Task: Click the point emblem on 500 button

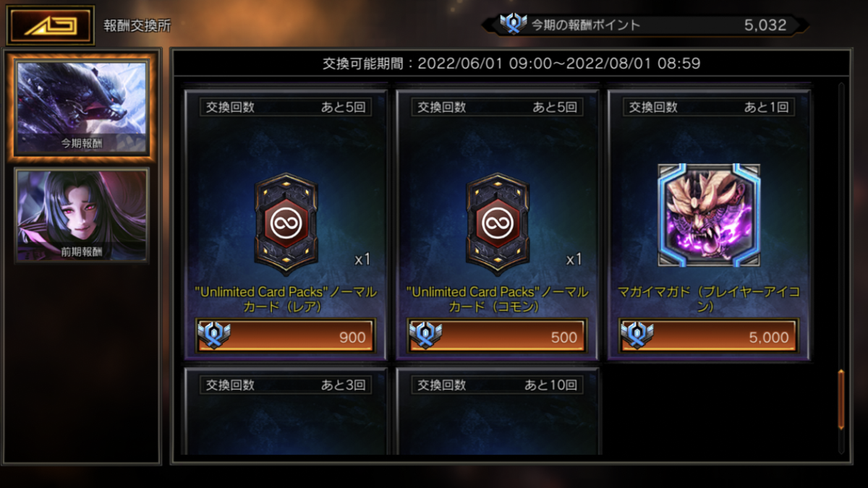Action: (x=425, y=336)
